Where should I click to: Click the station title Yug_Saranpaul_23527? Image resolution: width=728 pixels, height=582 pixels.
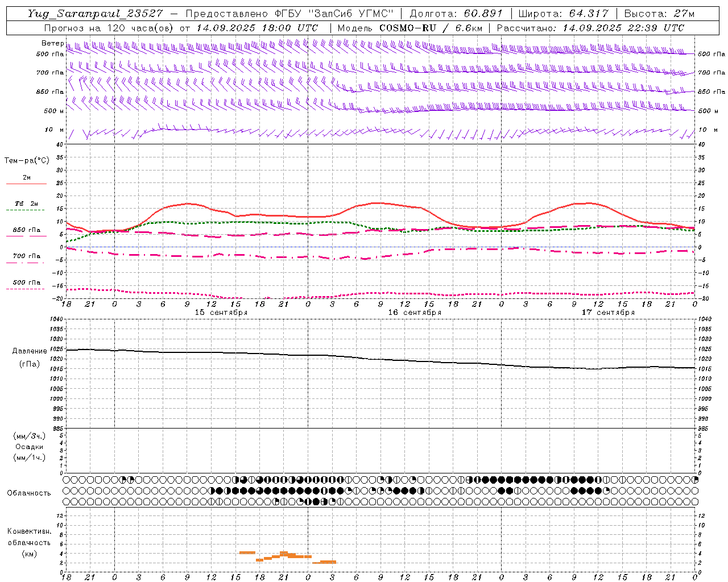coord(96,14)
